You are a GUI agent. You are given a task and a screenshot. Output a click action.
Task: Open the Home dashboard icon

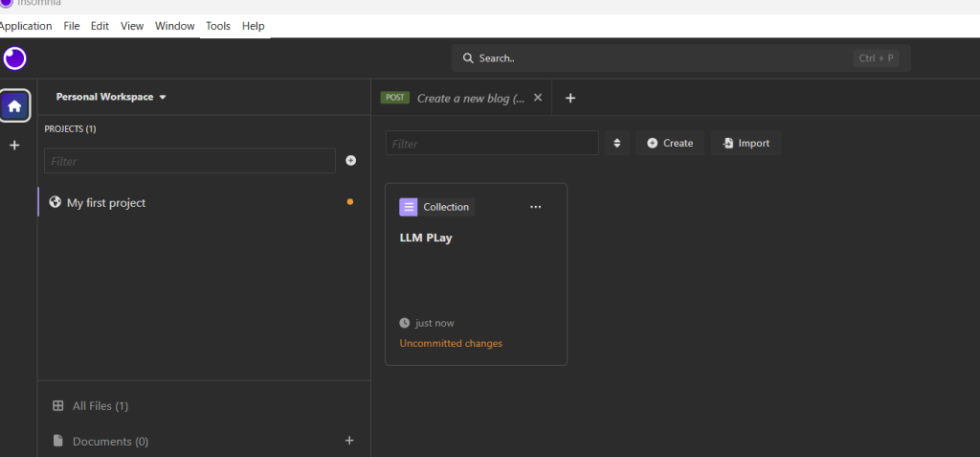(x=14, y=105)
